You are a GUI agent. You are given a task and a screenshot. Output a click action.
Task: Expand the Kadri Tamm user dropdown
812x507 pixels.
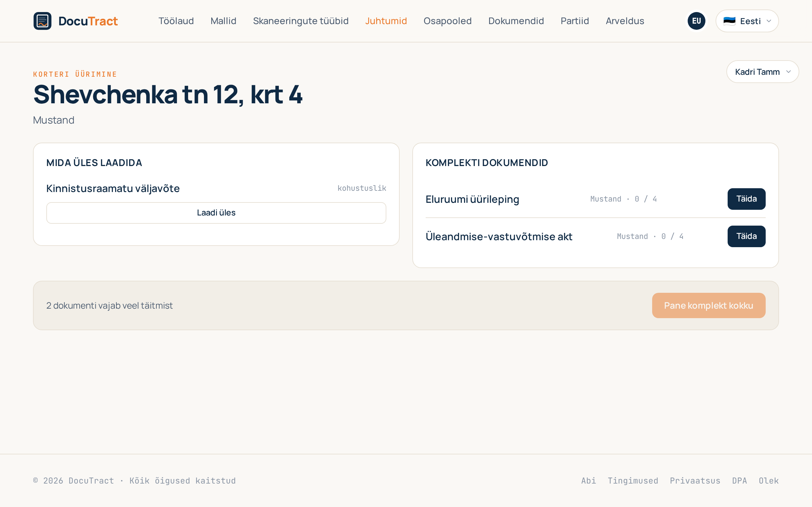click(762, 72)
